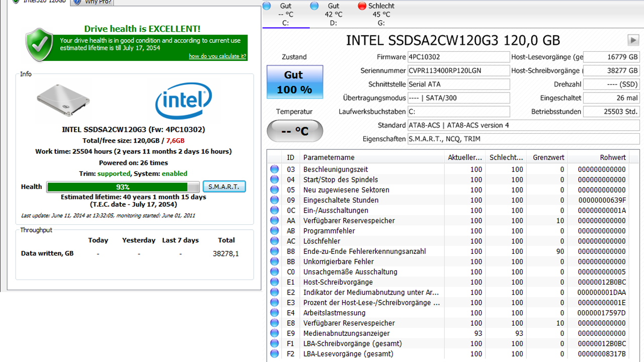
Task: Click the 'Prozent der Host-Lese-/Schreibvorgänge' row name
Action: (372, 303)
